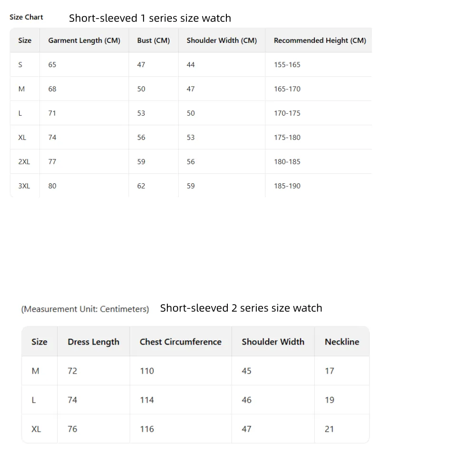The height and width of the screenshot is (476, 457).
Task: Select the "Chest Circumference" column header
Action: 180,342
